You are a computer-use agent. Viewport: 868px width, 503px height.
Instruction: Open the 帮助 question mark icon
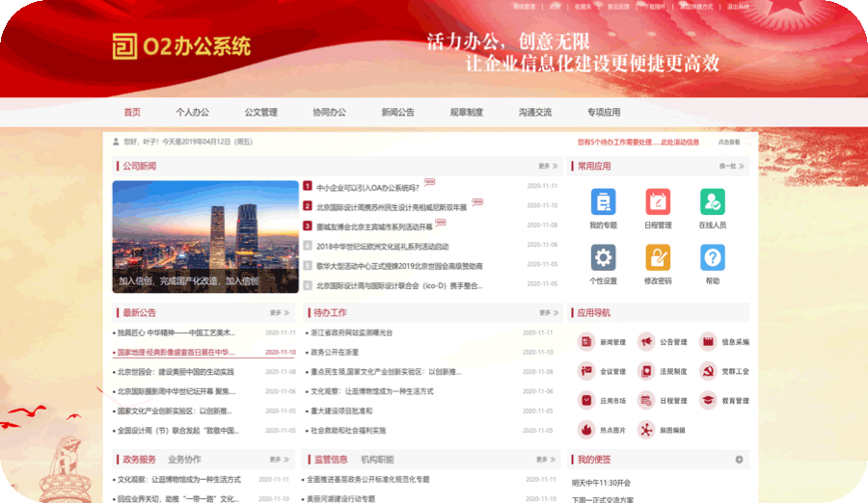713,257
